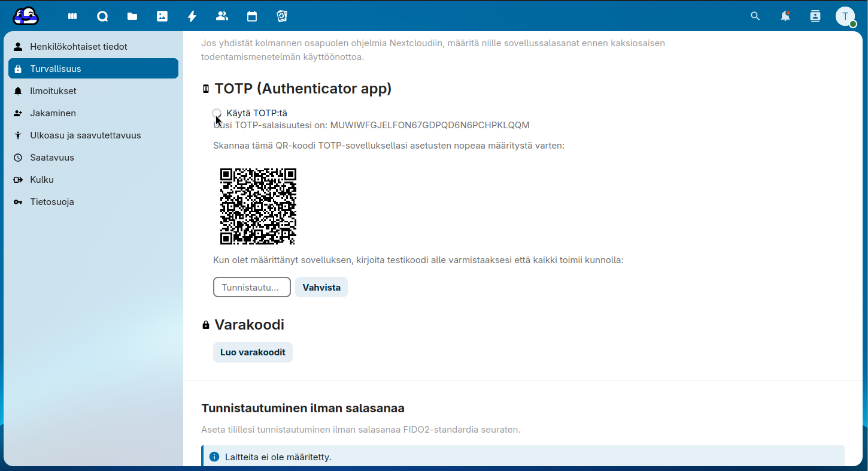Viewport: 868px width, 471px height.
Task: Click the Luo varakoodit button
Action: [x=253, y=352]
